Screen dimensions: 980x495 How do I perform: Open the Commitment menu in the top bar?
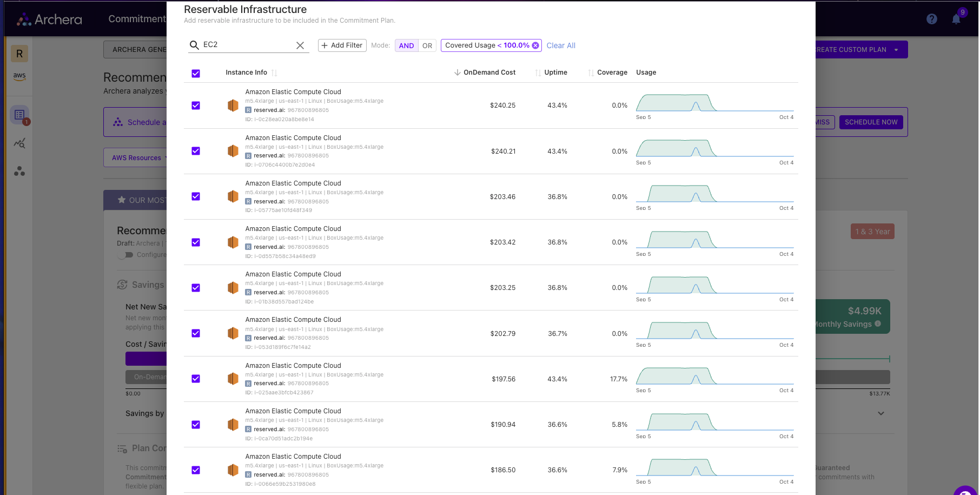tap(137, 18)
